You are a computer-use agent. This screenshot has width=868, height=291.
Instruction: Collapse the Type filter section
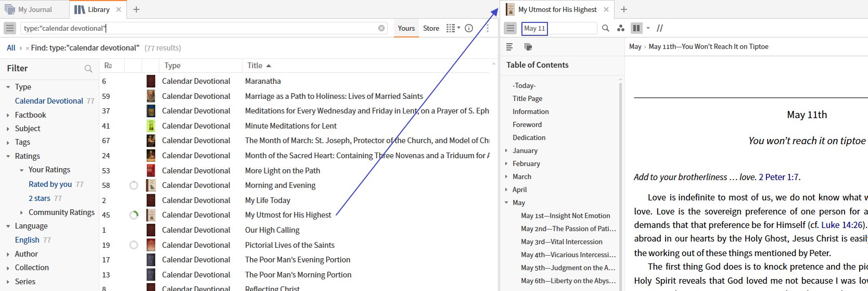(x=8, y=87)
